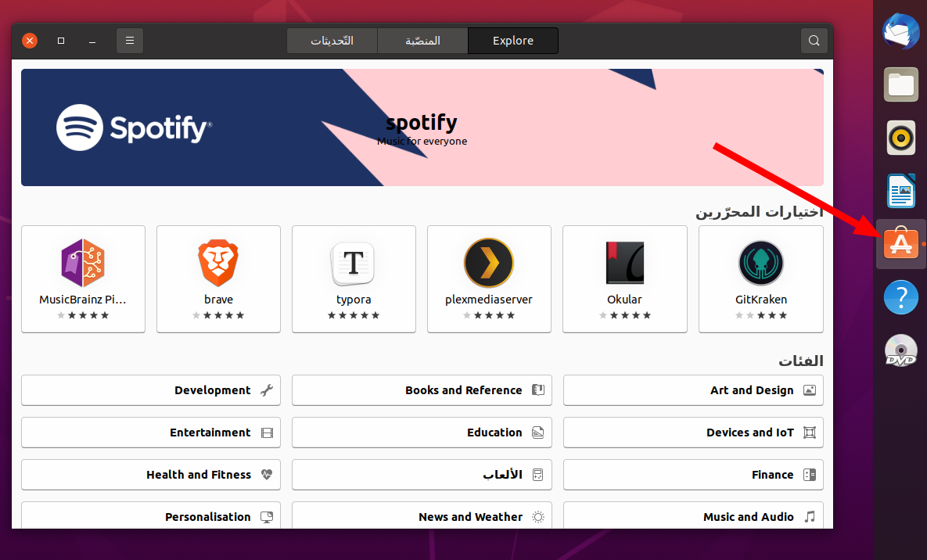Choose the plexmediaserver app tile
The image size is (927, 560).
(489, 279)
